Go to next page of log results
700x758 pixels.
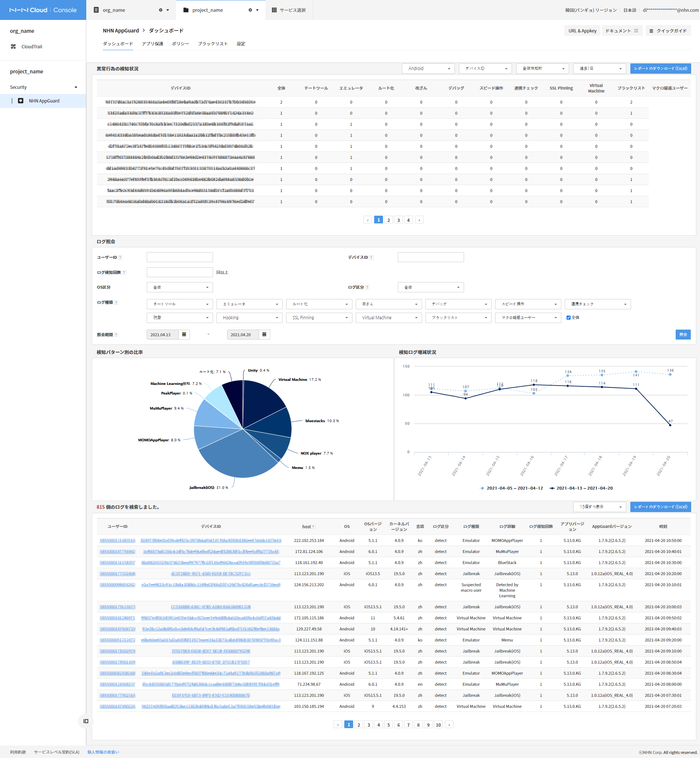(x=449, y=725)
